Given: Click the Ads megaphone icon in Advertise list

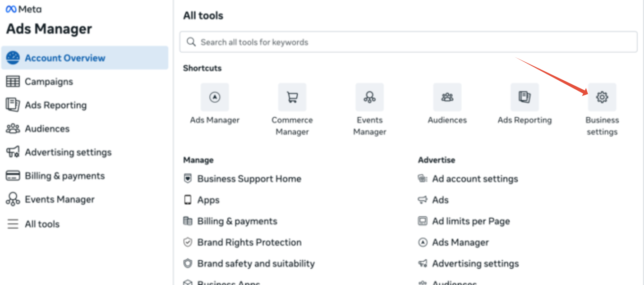Looking at the screenshot, I should tap(423, 200).
